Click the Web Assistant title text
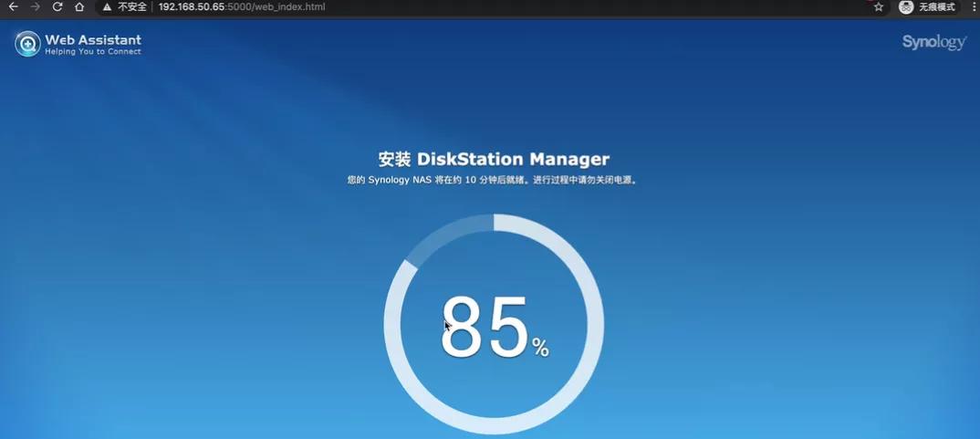The height and width of the screenshot is (439, 980). pyautogui.click(x=93, y=39)
